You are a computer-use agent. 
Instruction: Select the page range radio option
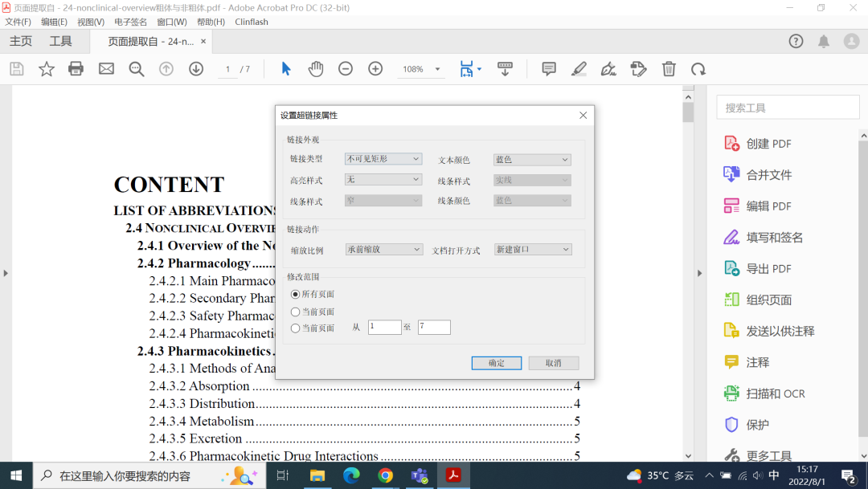tap(297, 328)
